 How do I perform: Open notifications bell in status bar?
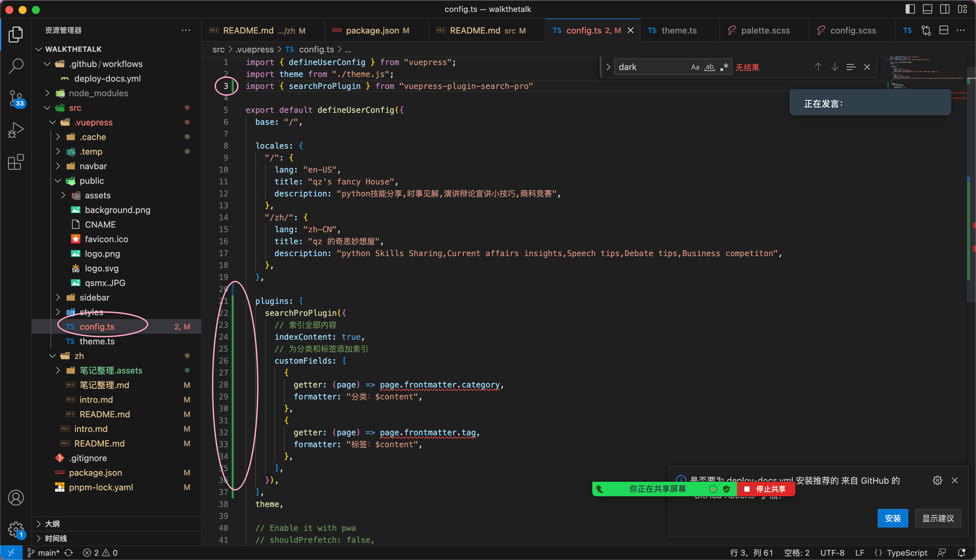click(961, 553)
